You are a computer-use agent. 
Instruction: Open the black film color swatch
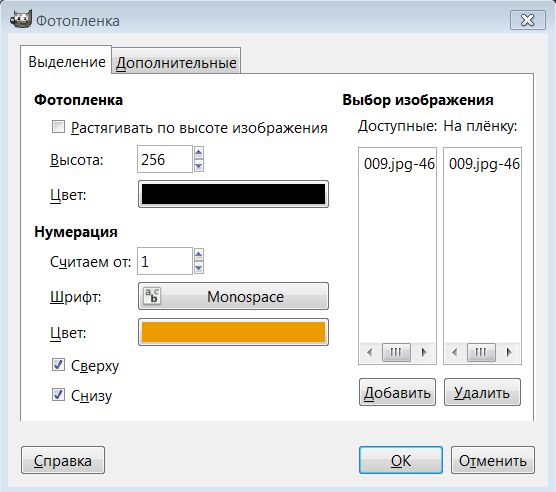point(233,194)
